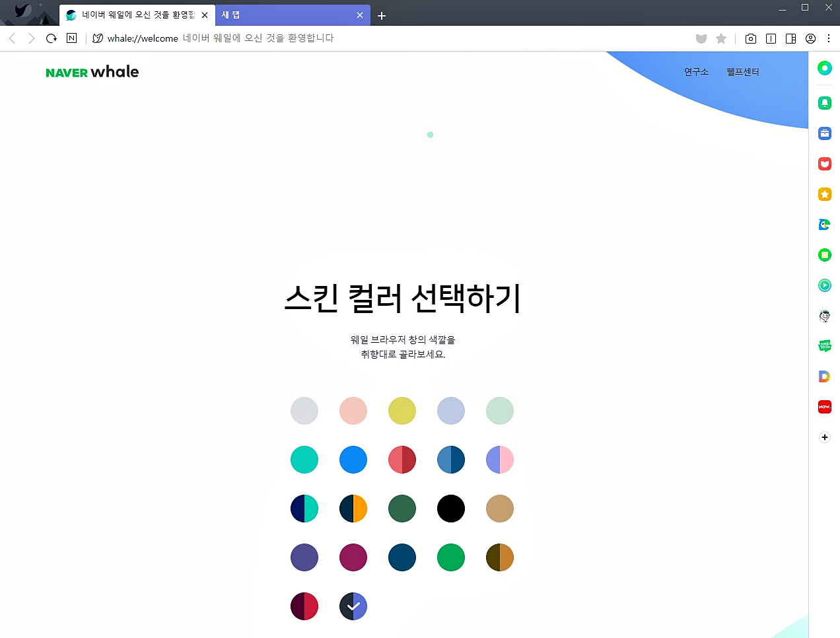Open the yellow star bookmarks sidebar icon
Screen dimensions: 840x638
pos(825,194)
